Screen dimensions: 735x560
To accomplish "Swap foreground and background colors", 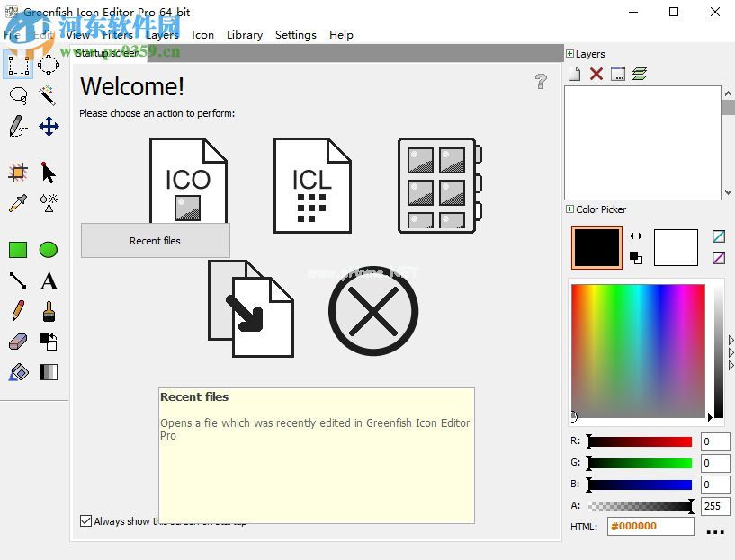I will pos(638,236).
